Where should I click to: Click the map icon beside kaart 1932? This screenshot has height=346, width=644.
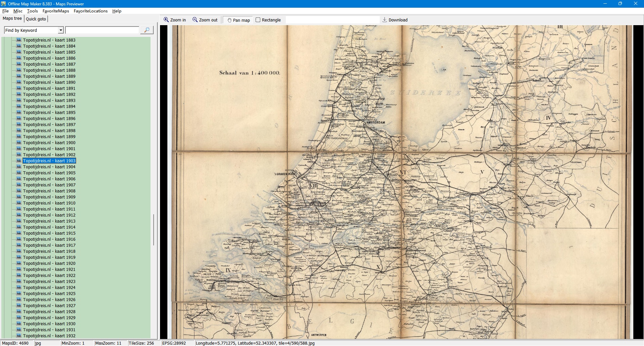tap(19, 336)
